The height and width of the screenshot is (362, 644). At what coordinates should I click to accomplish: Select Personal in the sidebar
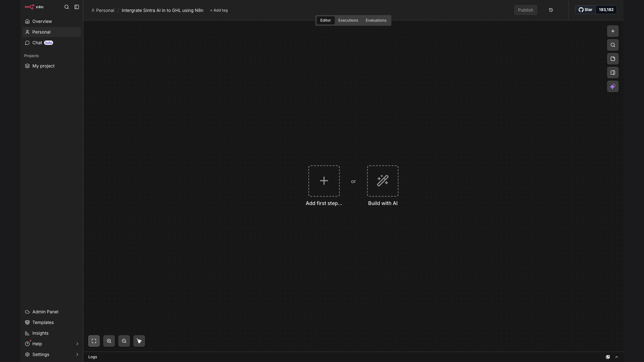pyautogui.click(x=52, y=32)
